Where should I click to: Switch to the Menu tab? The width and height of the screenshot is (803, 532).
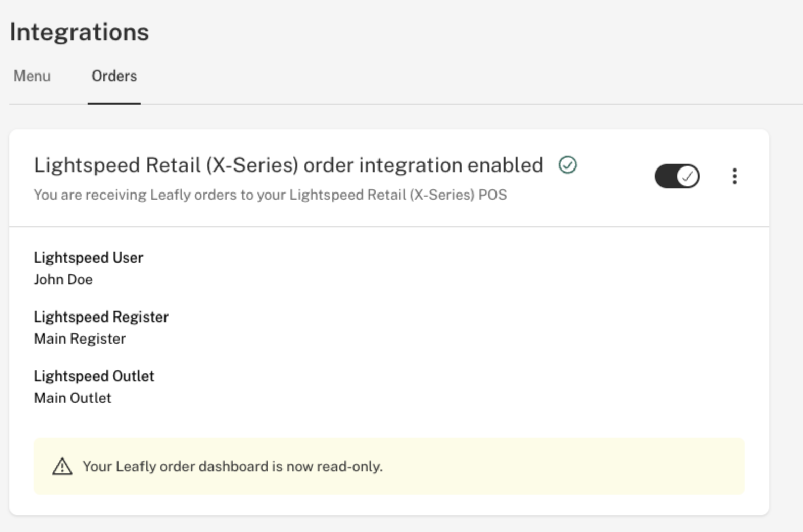tap(32, 76)
